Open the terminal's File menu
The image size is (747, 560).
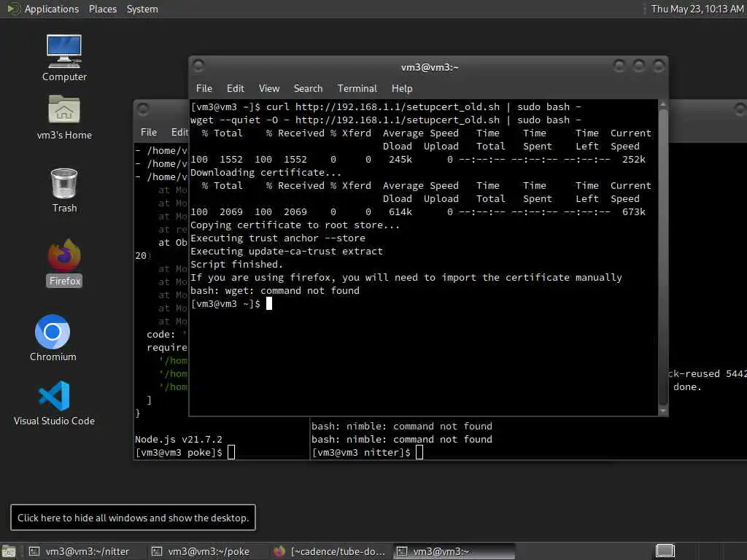204,88
